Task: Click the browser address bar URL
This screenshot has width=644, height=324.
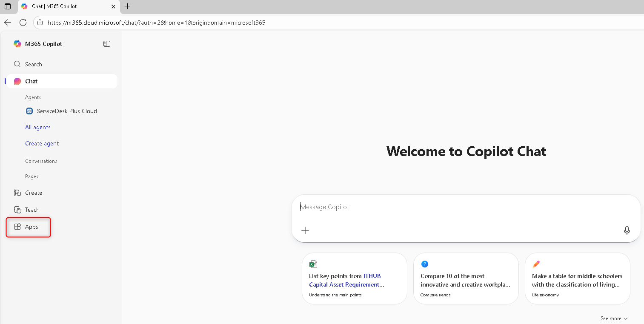Action: (x=157, y=23)
